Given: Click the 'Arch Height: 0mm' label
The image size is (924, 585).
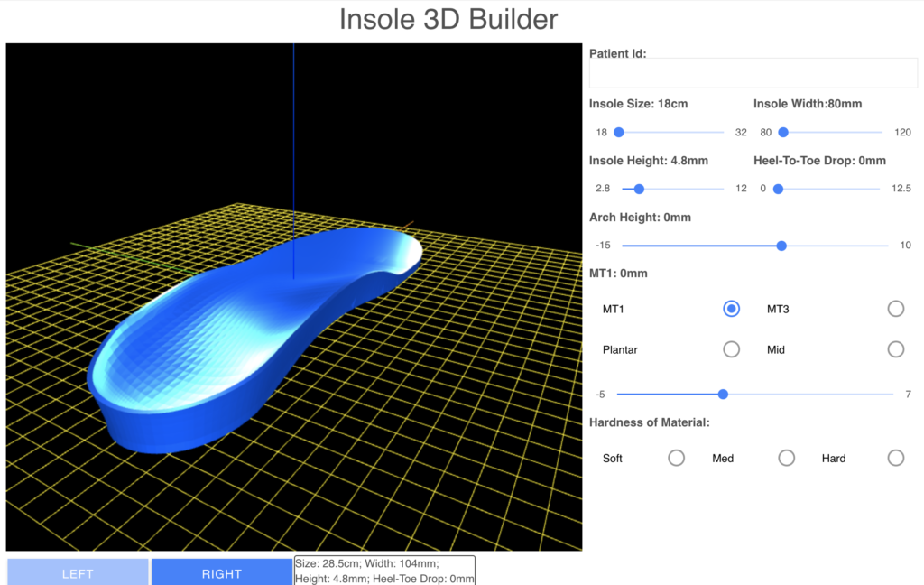Looking at the screenshot, I should [640, 217].
